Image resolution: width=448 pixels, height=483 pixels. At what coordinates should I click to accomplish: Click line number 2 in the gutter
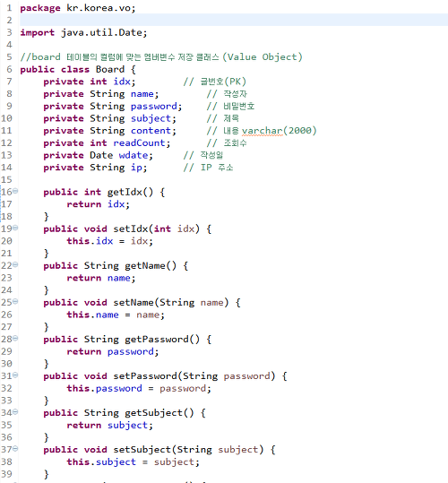[9, 21]
